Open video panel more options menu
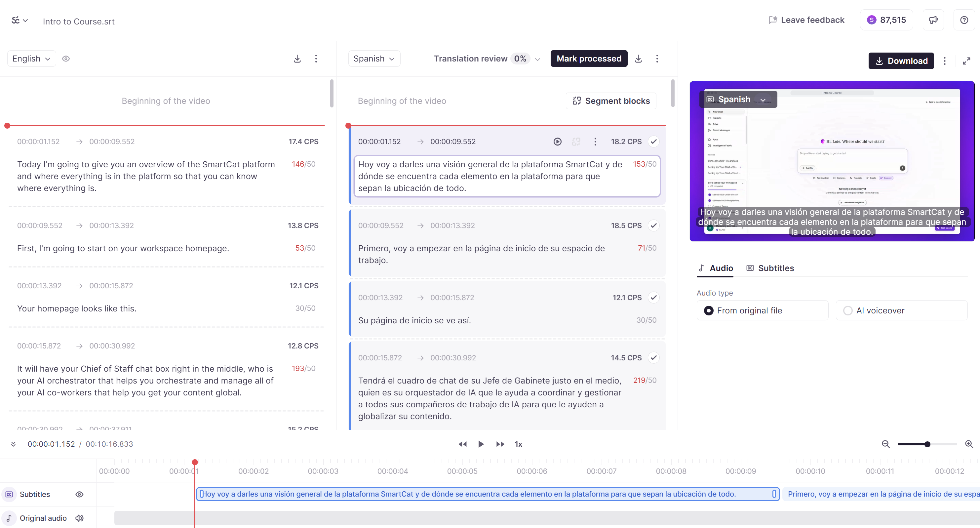The height and width of the screenshot is (528, 980). coord(945,61)
